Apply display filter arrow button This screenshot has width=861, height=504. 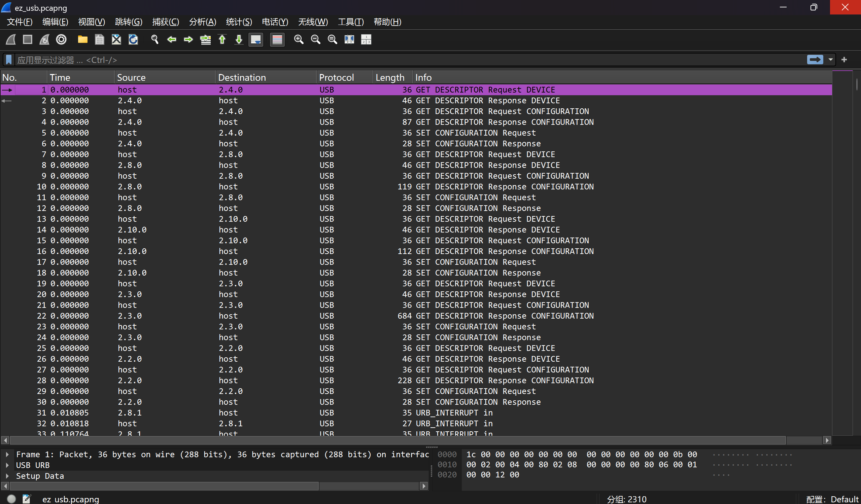815,60
